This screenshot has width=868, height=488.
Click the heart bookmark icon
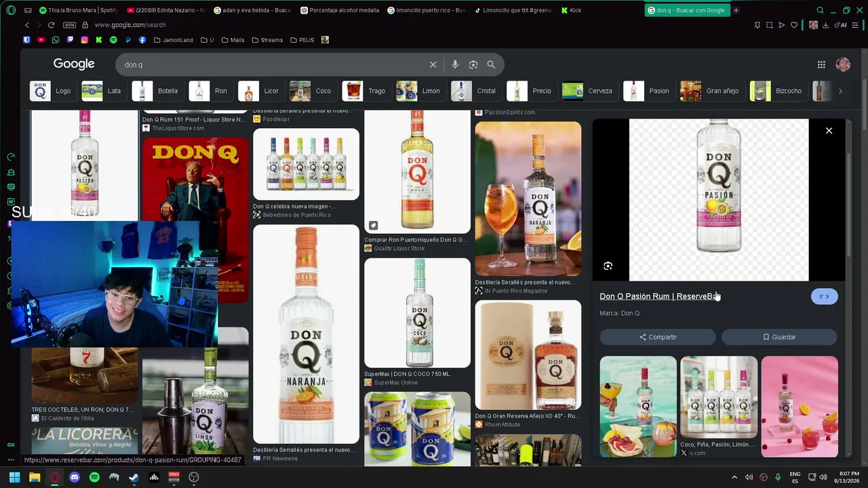click(794, 25)
